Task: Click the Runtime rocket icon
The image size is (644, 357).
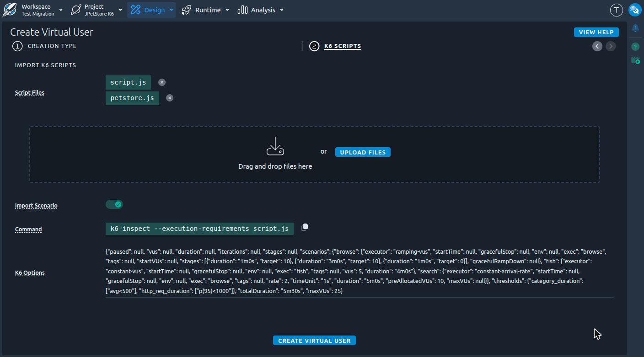Action: pyautogui.click(x=186, y=10)
